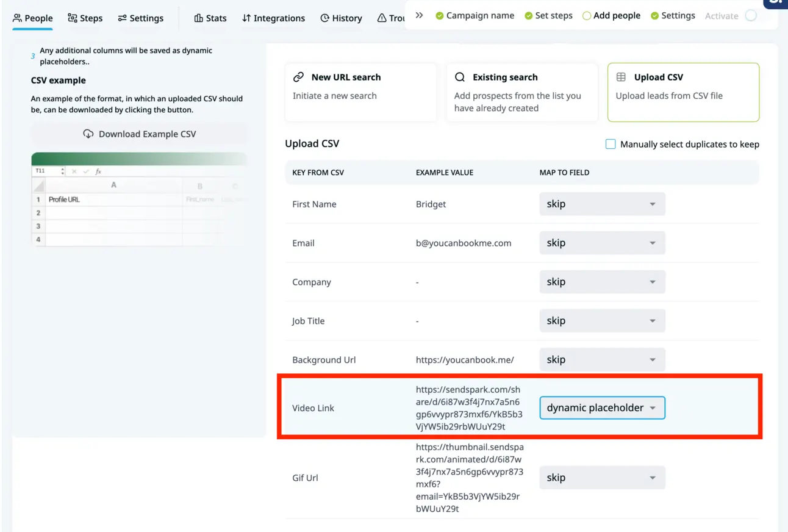788x532 pixels.
Task: Click the double chevron expand icon
Action: click(x=420, y=15)
